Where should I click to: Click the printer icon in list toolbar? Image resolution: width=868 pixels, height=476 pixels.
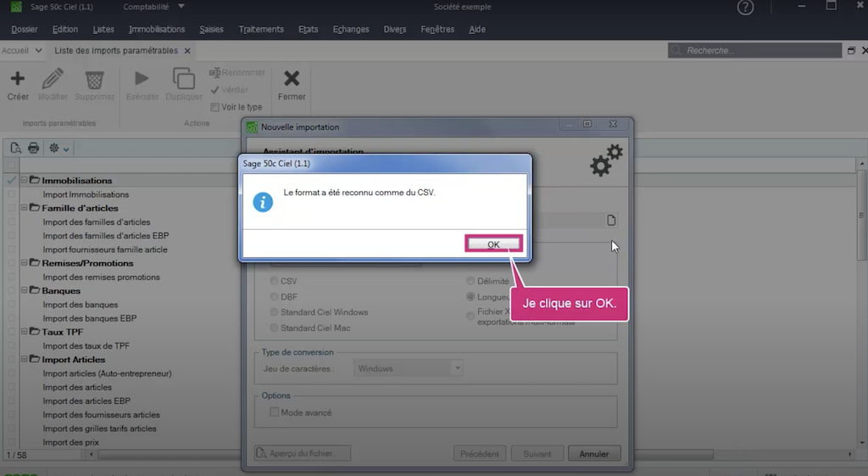(x=34, y=148)
